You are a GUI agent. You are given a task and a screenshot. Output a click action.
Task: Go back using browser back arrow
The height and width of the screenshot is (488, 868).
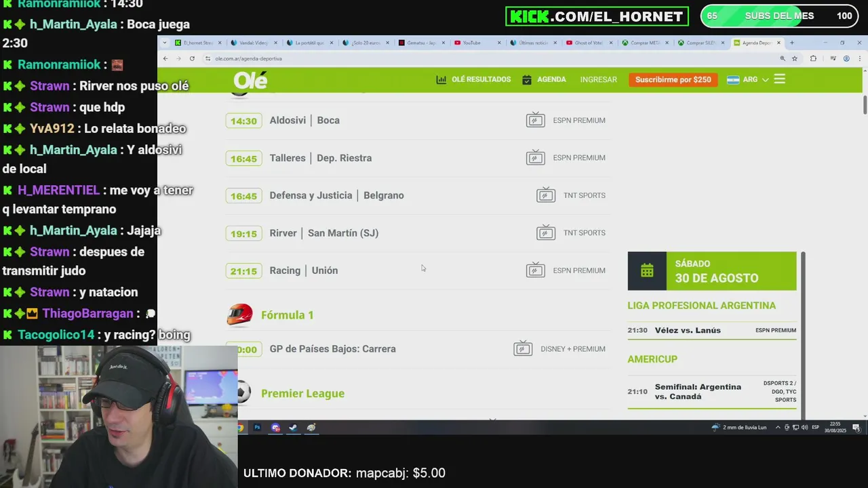pyautogui.click(x=165, y=58)
